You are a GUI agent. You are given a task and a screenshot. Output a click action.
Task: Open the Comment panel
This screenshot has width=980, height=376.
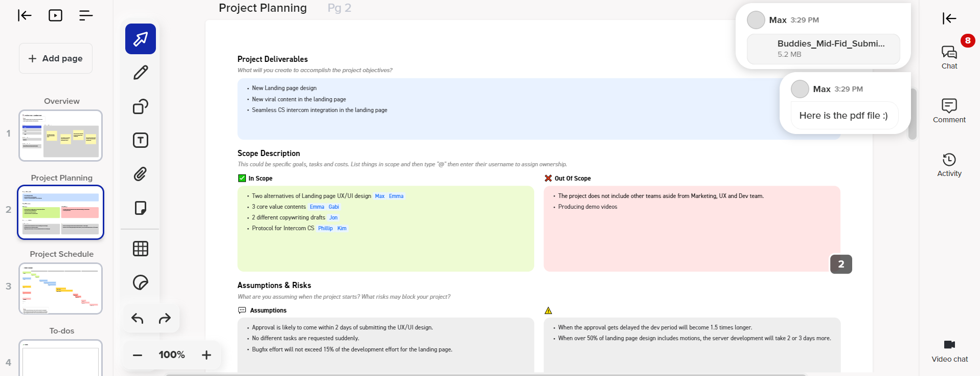[x=949, y=110]
